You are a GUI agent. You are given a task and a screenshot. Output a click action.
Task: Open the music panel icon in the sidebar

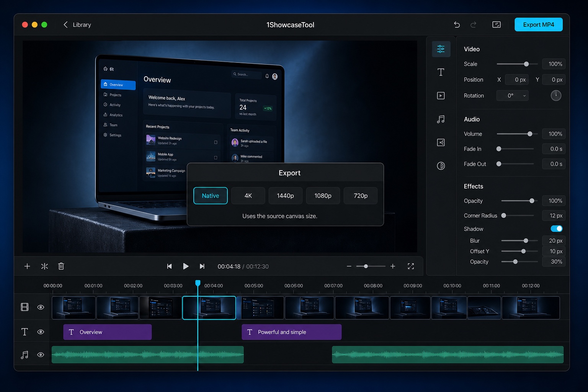(441, 119)
